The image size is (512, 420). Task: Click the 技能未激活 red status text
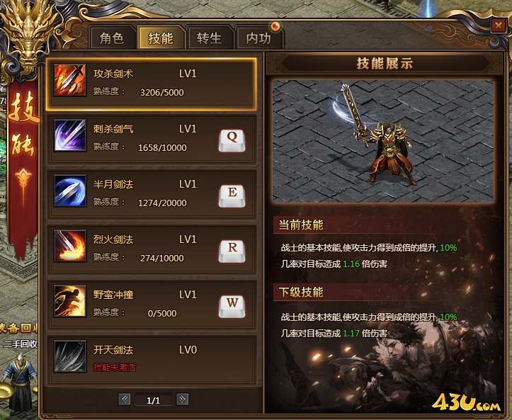115,368
